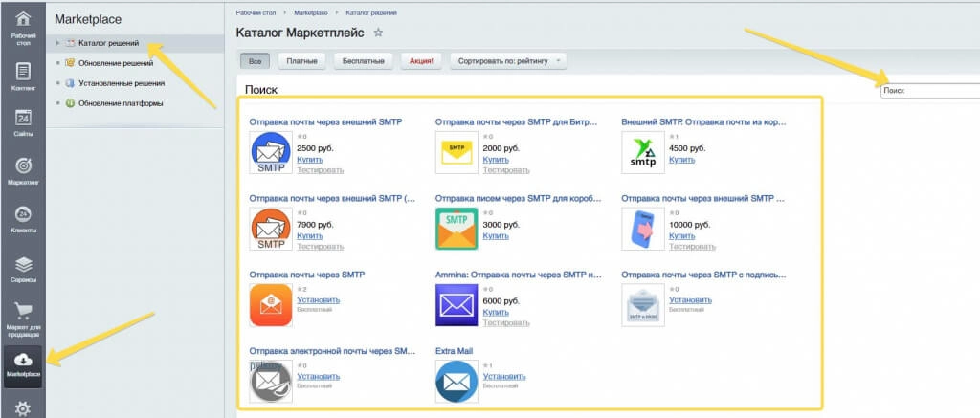Open the Сортировать по: рейтингу dropdown
980x418 pixels.
[x=508, y=61]
